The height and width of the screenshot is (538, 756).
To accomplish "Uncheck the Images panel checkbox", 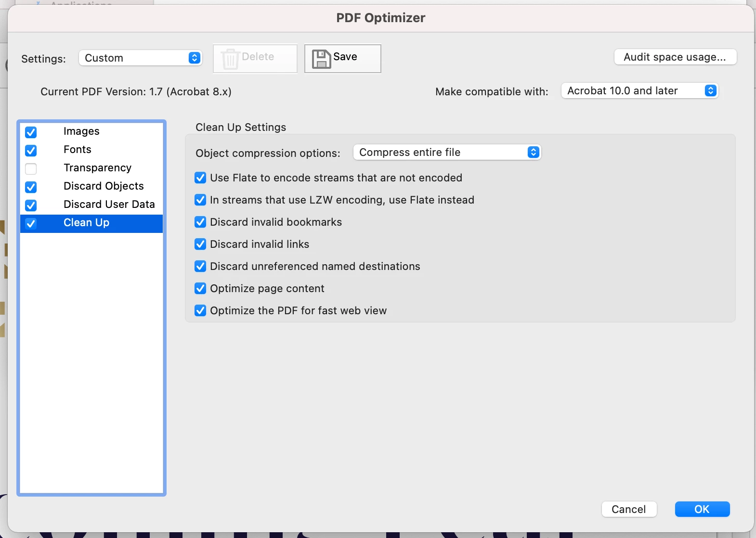I will click(x=31, y=132).
